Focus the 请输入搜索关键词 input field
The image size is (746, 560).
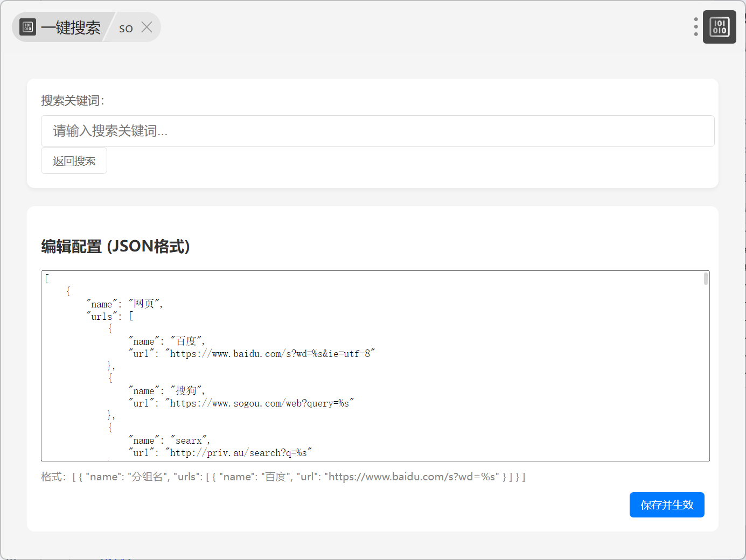coord(377,131)
